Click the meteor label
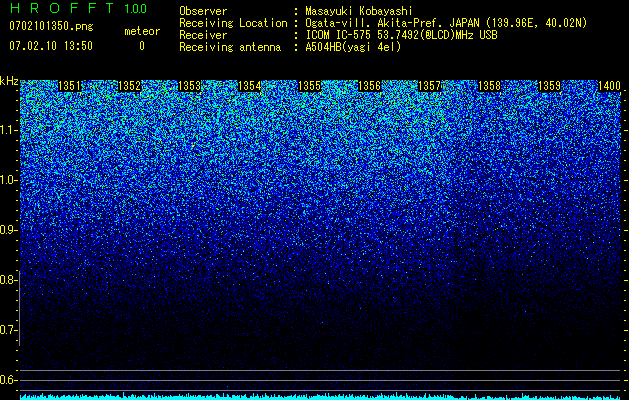Image resolution: width=629 pixels, height=400 pixels. coord(142,31)
